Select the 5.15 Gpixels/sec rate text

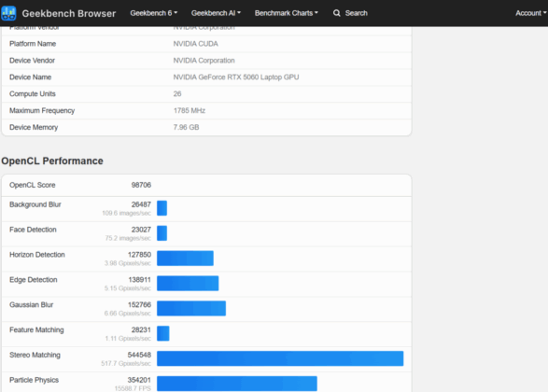click(x=128, y=288)
